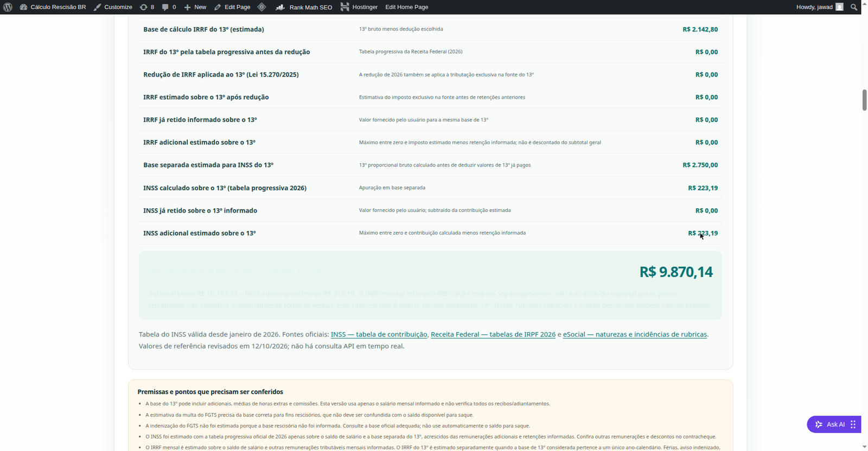Click 'Redução de IRRF aplicada ao 13º' label
The width and height of the screenshot is (868, 451).
tap(221, 74)
